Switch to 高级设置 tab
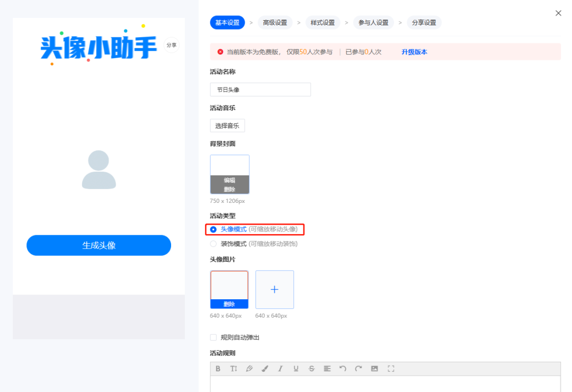Viewport: 572px width, 392px height. pyautogui.click(x=275, y=23)
